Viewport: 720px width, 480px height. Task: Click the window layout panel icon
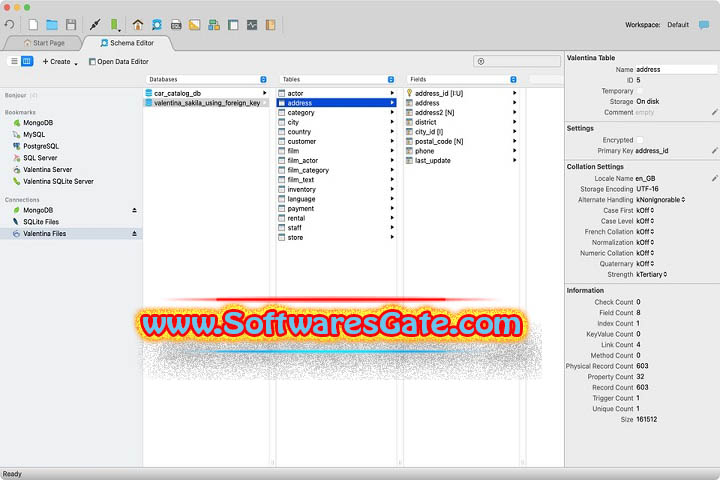pyautogui.click(x=233, y=24)
